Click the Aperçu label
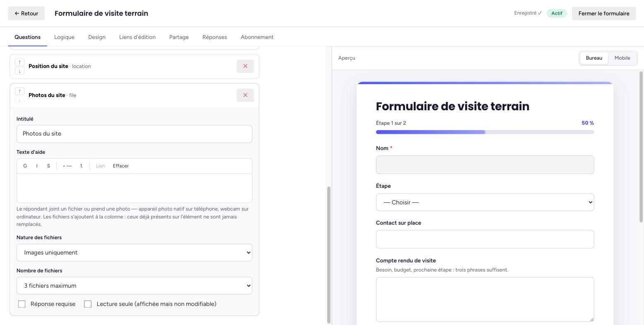644x325 pixels. point(347,58)
